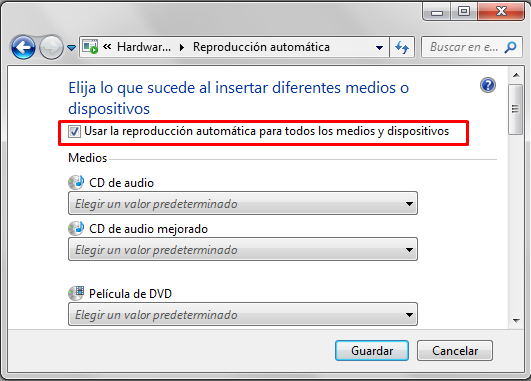Screen dimensions: 531x381
Task: Open the blue help question mark
Action: tap(488, 85)
